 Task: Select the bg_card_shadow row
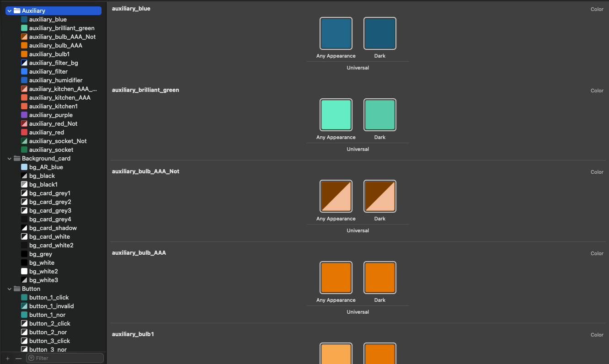(53, 228)
